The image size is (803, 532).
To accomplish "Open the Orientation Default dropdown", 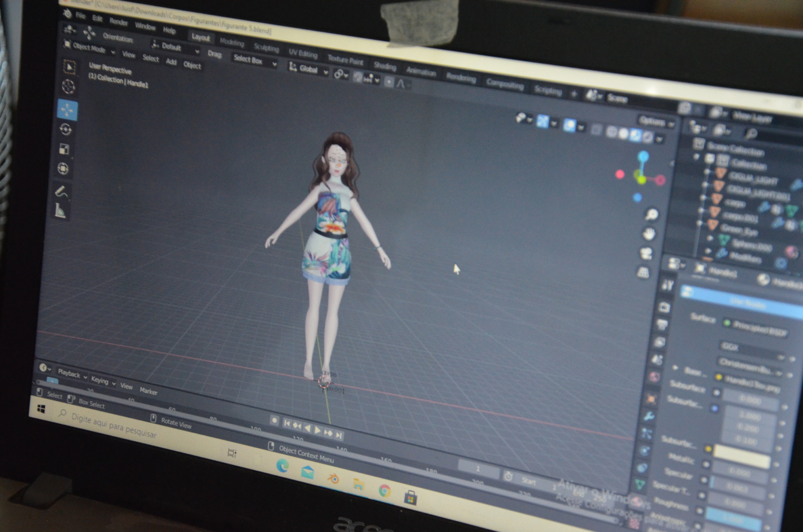I will point(175,47).
